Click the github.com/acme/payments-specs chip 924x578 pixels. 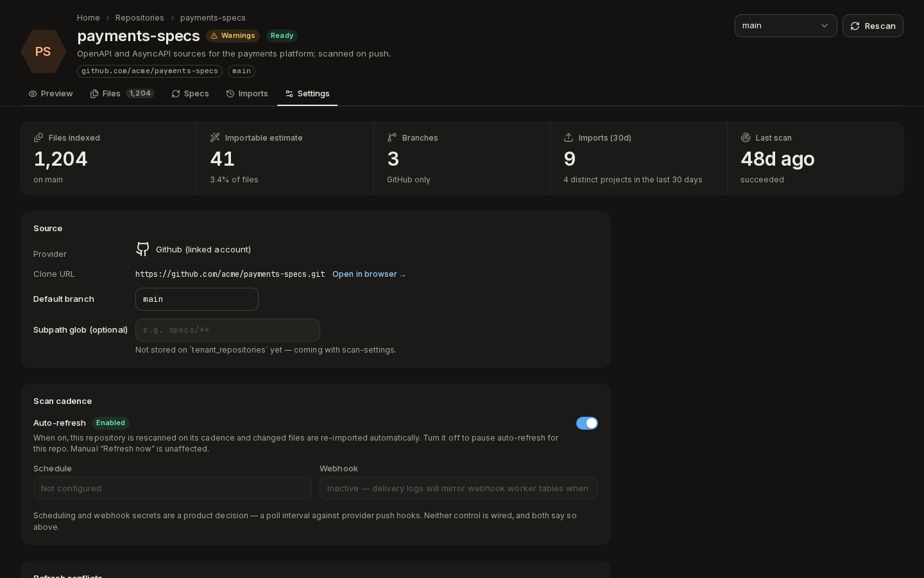point(150,71)
